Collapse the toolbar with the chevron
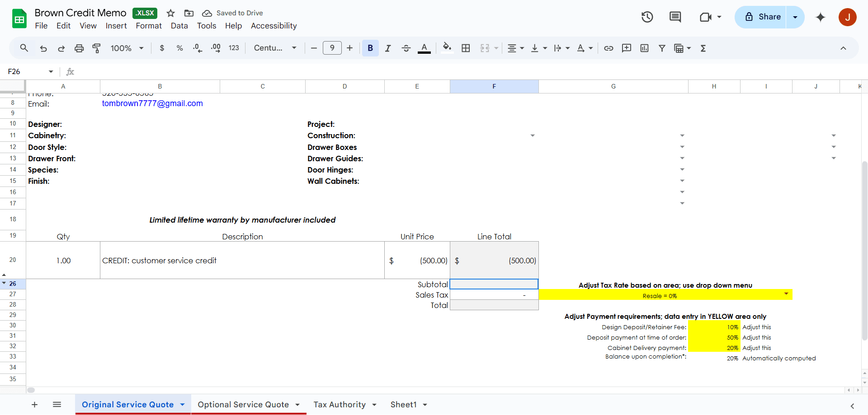This screenshot has height=415, width=868. pos(843,48)
